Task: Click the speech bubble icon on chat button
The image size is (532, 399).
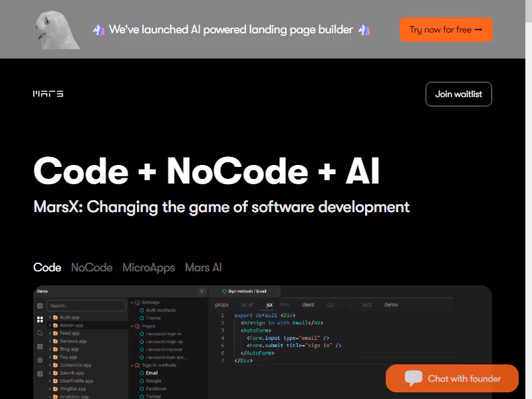Action: coord(413,378)
